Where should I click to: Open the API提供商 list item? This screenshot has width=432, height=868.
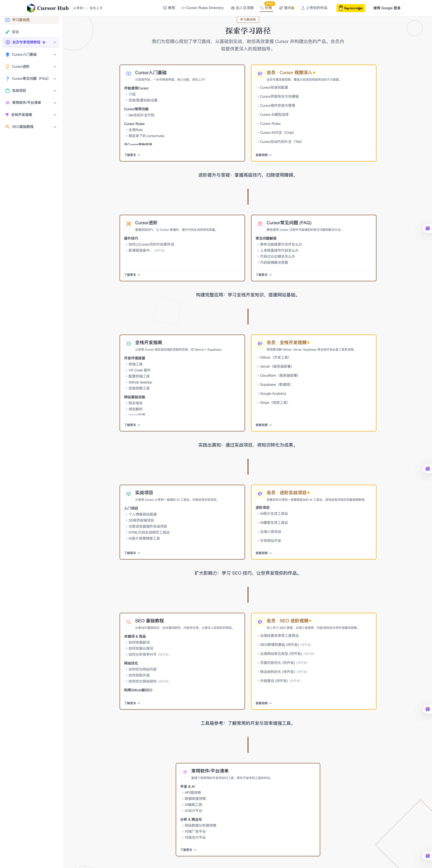(193, 793)
